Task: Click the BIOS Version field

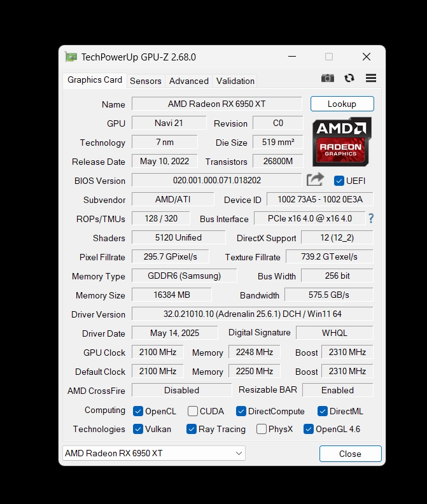Action: click(x=217, y=180)
